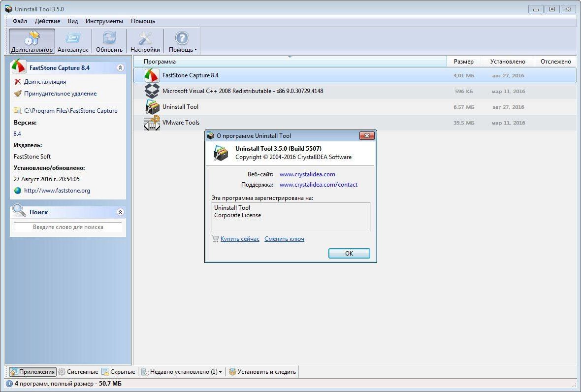Viewport: 581px width, 392px height.
Task: Click the shopping cart icon near Купить сейчас
Action: tap(215, 239)
